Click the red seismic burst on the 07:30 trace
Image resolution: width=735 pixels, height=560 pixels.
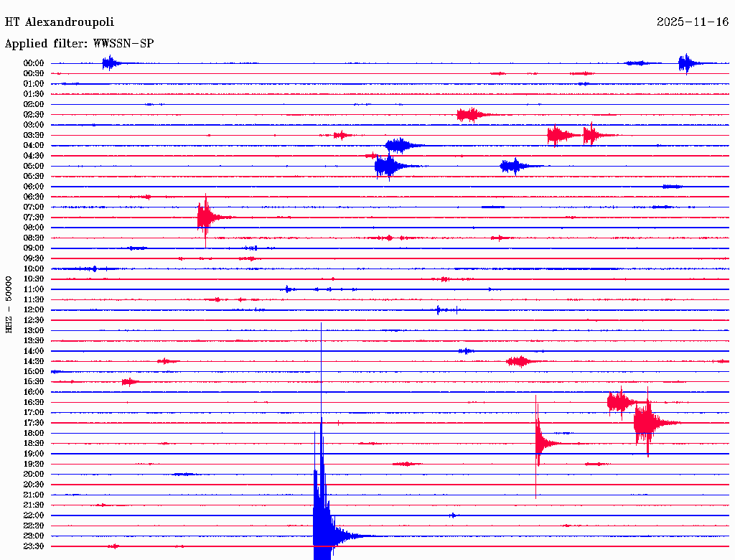pos(206,218)
